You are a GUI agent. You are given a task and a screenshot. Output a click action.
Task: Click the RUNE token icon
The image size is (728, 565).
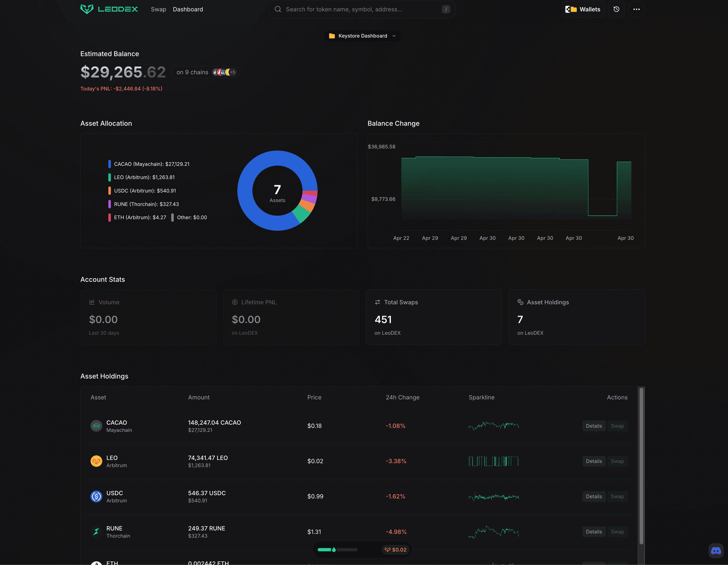click(x=96, y=532)
